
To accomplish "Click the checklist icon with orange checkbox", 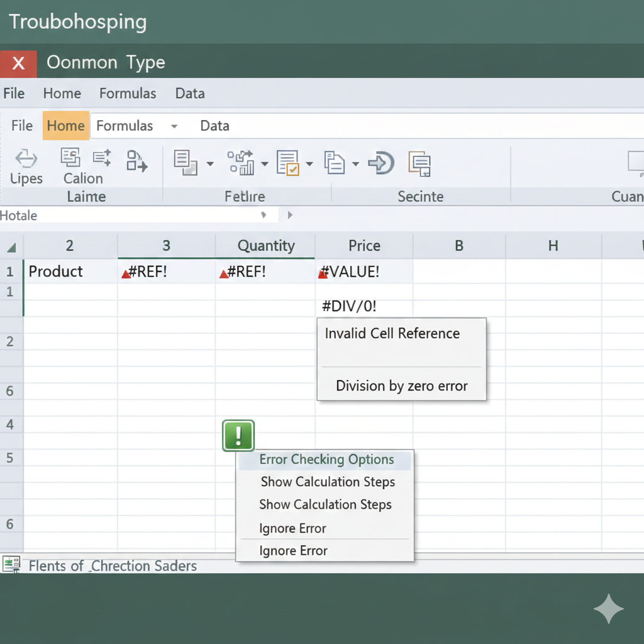I will 288,163.
